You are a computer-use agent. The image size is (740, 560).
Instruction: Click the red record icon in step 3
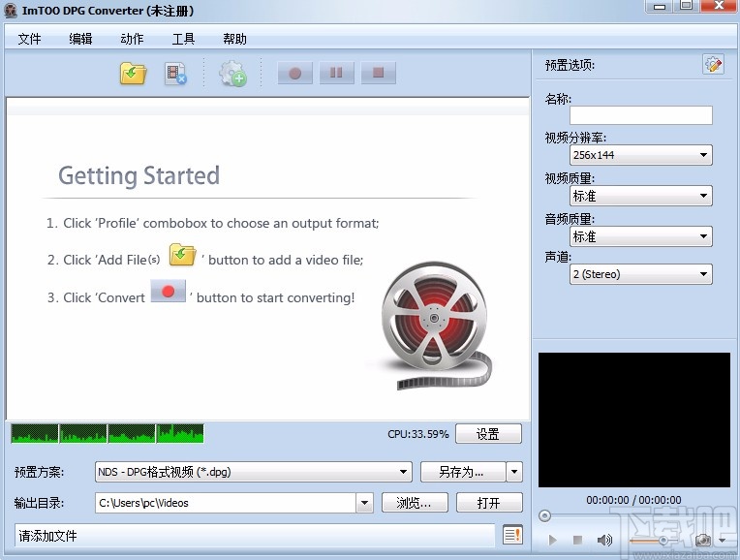(168, 292)
